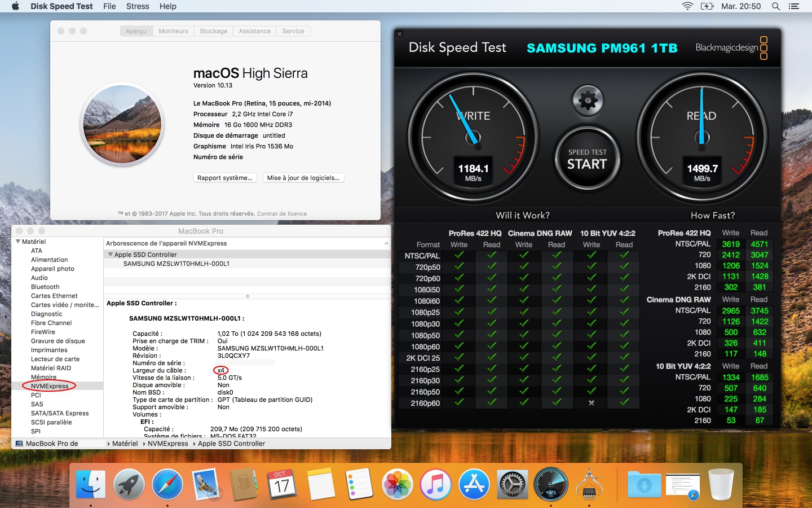
Task: Click the MacBook Pro computer icon in path bar
Action: pyautogui.click(x=19, y=444)
